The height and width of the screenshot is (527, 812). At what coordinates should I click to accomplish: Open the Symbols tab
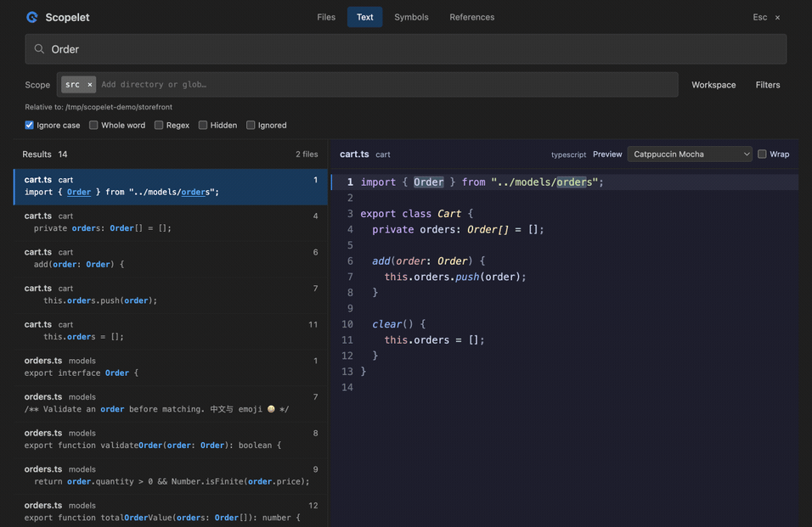click(411, 17)
